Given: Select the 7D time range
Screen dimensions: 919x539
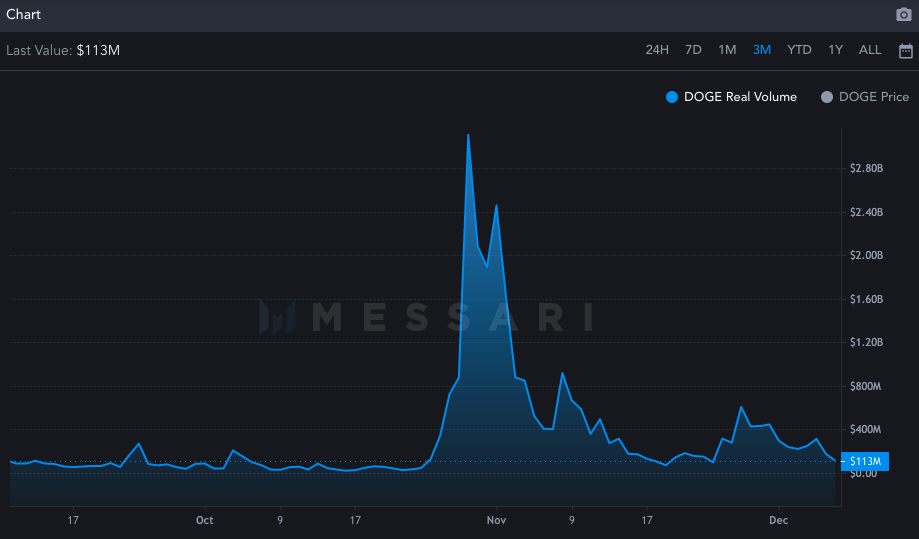Looking at the screenshot, I should point(693,50).
